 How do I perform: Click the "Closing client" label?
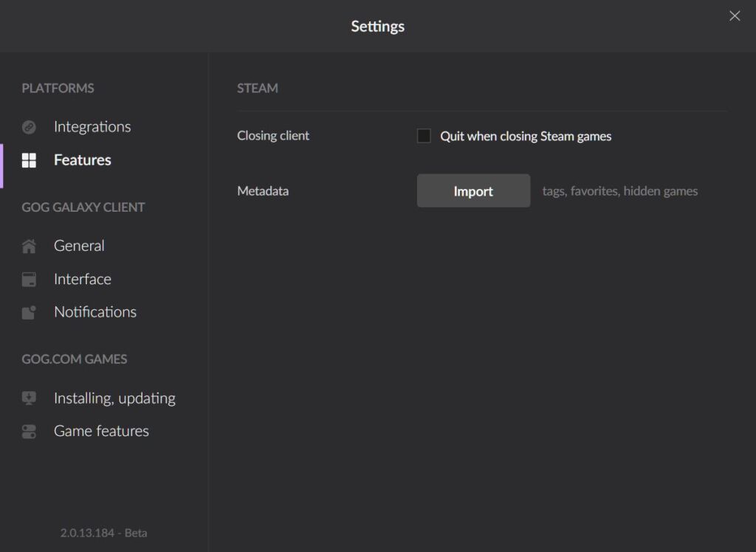pyautogui.click(x=273, y=136)
